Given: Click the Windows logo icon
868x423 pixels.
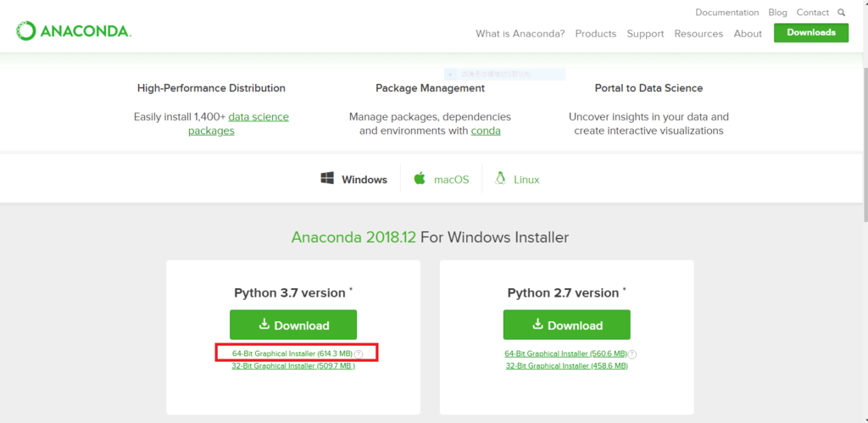Looking at the screenshot, I should [327, 179].
